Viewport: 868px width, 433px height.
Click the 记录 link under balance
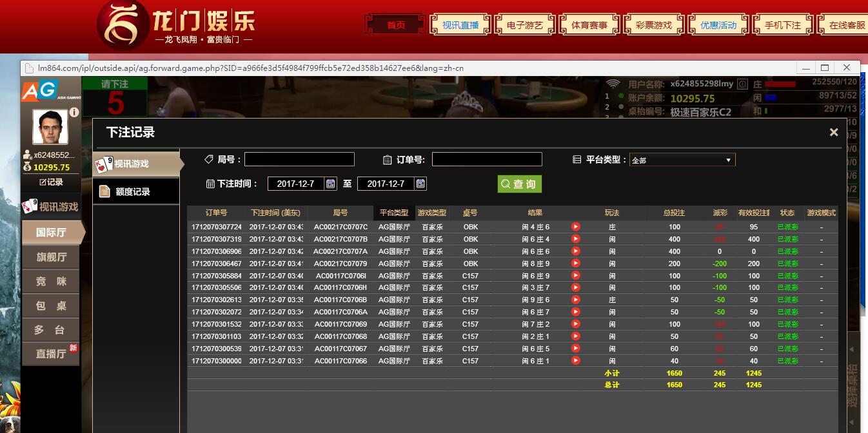(x=51, y=182)
